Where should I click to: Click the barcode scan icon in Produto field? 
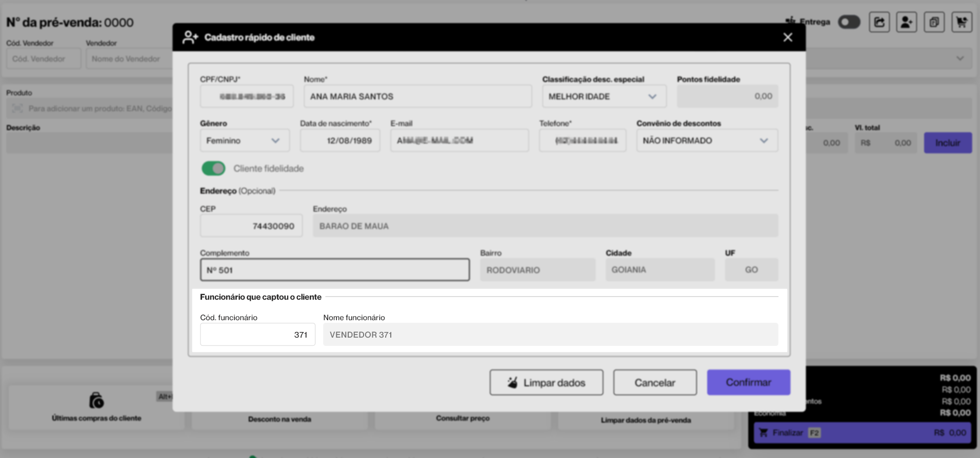click(x=17, y=109)
